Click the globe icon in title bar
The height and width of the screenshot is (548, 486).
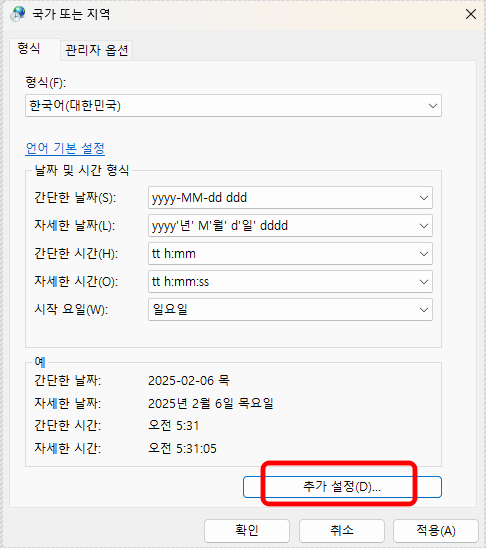pyautogui.click(x=18, y=14)
